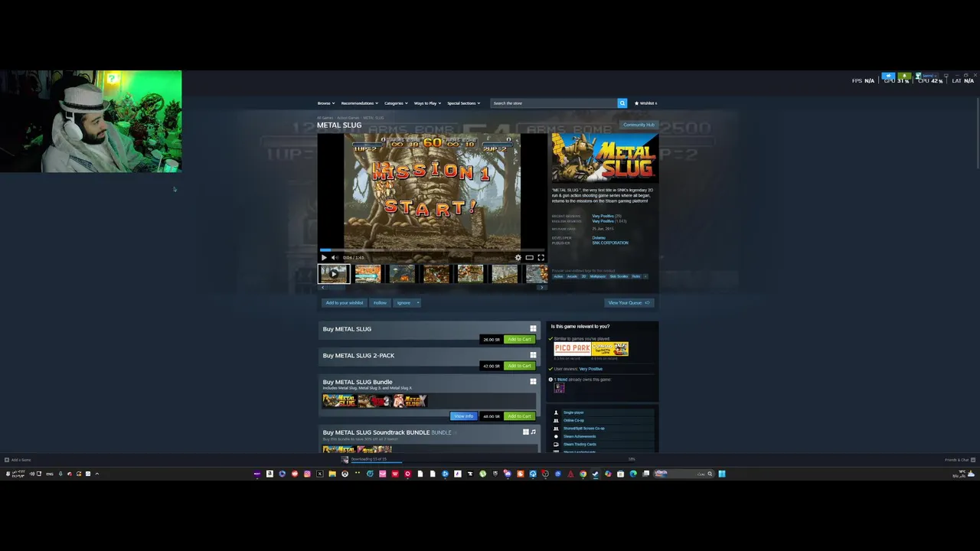Go to Action Games breadcrumb
The width and height of the screenshot is (980, 551).
tap(348, 118)
